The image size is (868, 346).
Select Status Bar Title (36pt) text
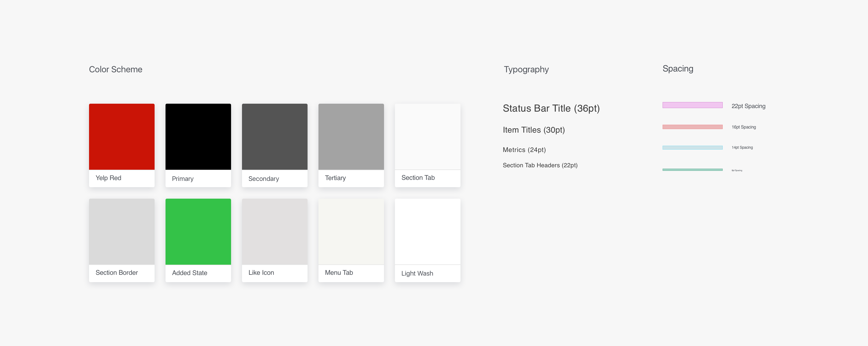pos(551,108)
